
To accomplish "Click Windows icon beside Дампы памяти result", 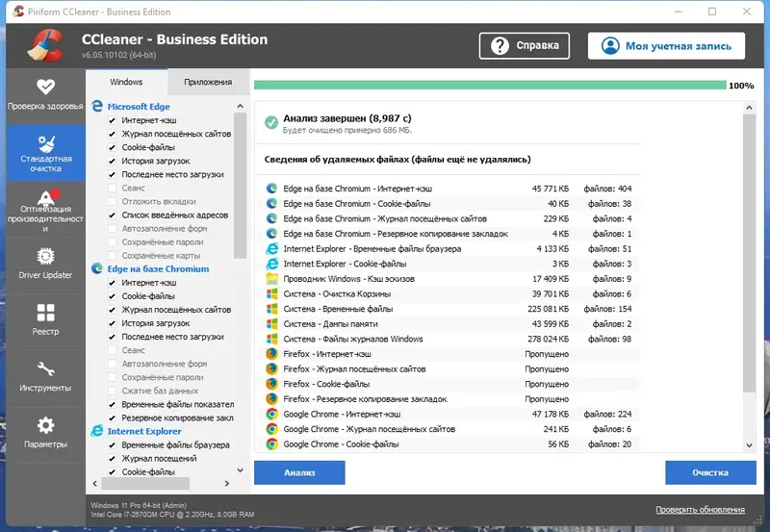I will tap(271, 324).
